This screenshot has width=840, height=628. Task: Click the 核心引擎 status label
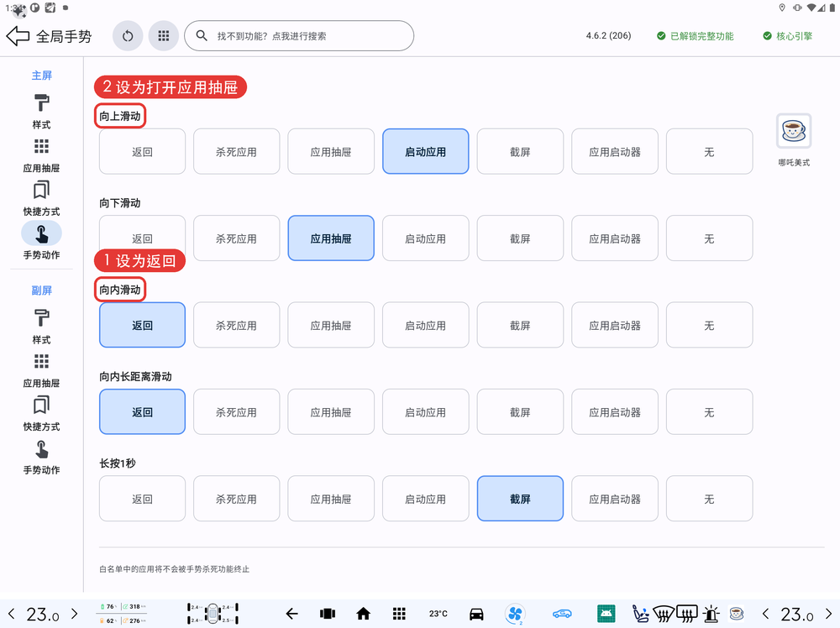pos(788,36)
